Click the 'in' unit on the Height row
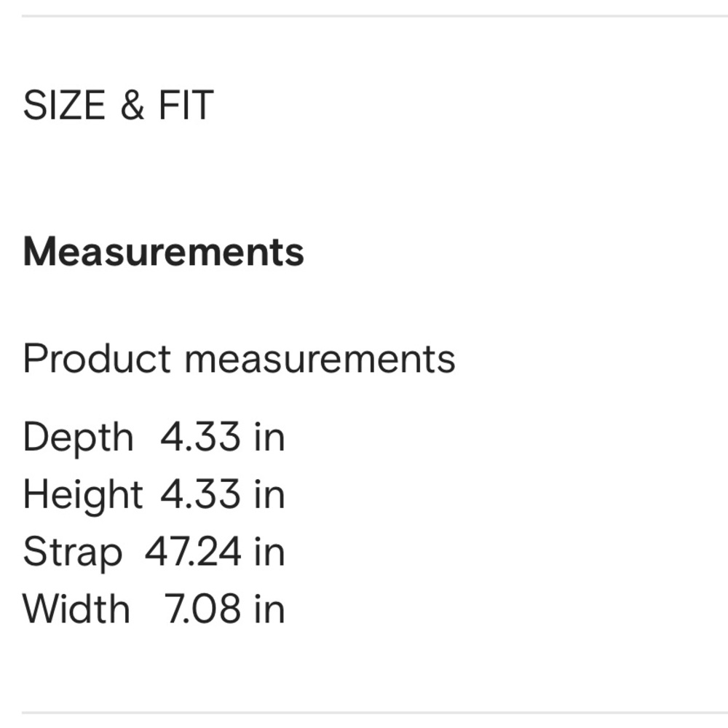Viewport: 728px width, 728px height. click(x=269, y=494)
